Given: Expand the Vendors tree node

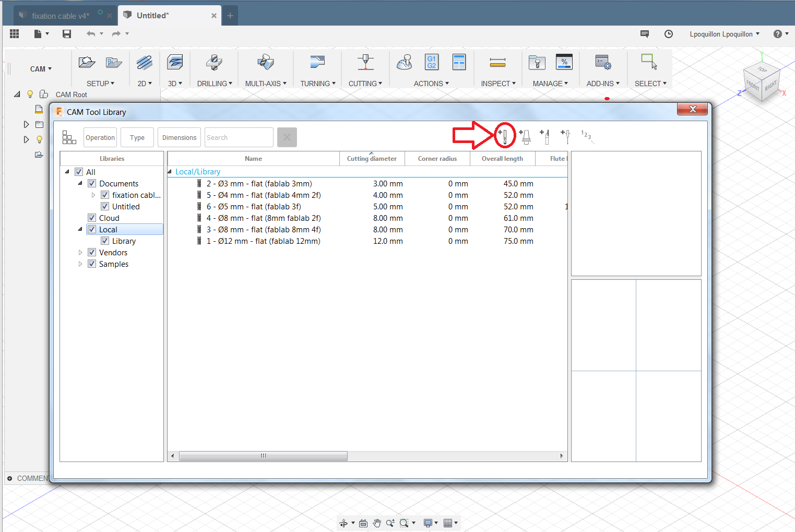Looking at the screenshot, I should coord(80,253).
